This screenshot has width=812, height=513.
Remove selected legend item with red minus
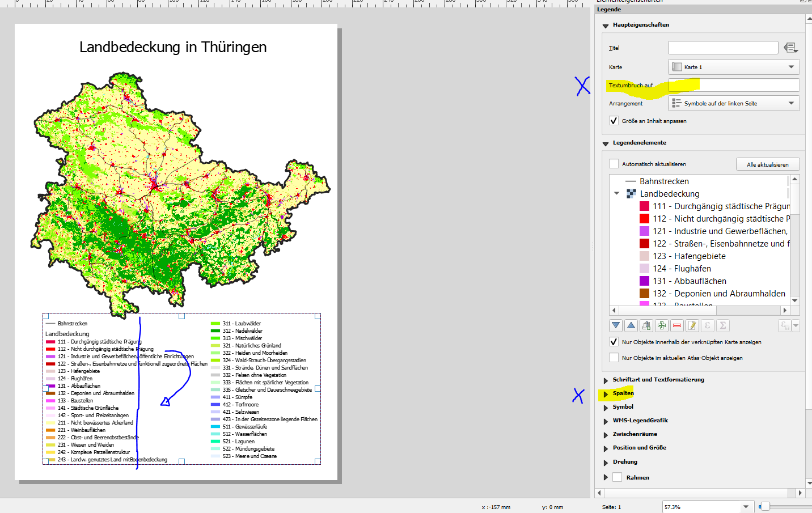tap(677, 325)
